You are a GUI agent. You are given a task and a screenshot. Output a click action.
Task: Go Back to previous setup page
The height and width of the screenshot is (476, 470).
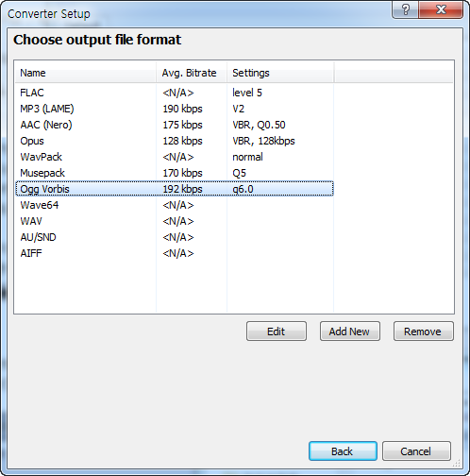click(x=343, y=451)
